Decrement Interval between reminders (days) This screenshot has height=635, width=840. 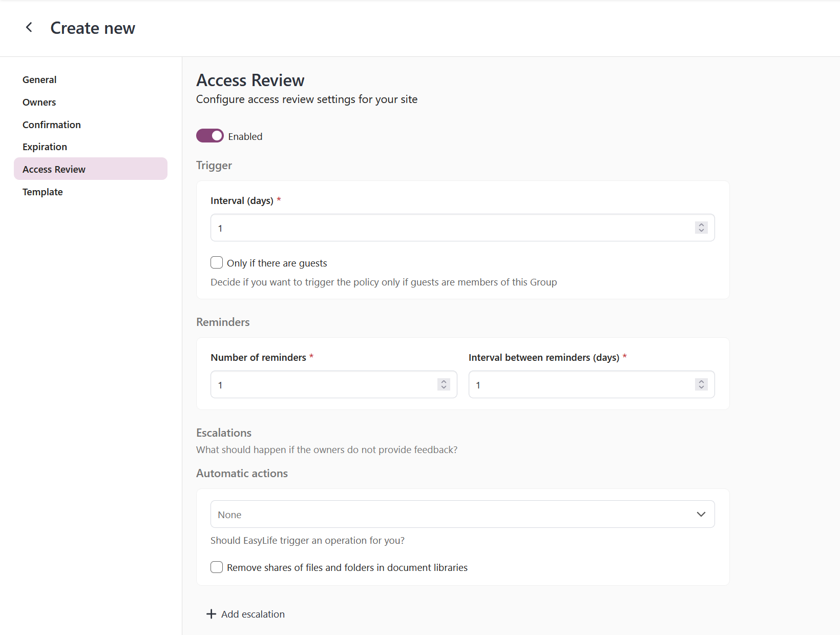(701, 388)
